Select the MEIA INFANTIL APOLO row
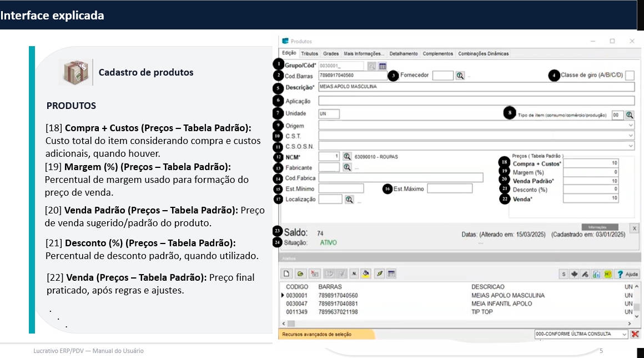Image resolution: width=644 pixels, height=358 pixels. (x=501, y=304)
